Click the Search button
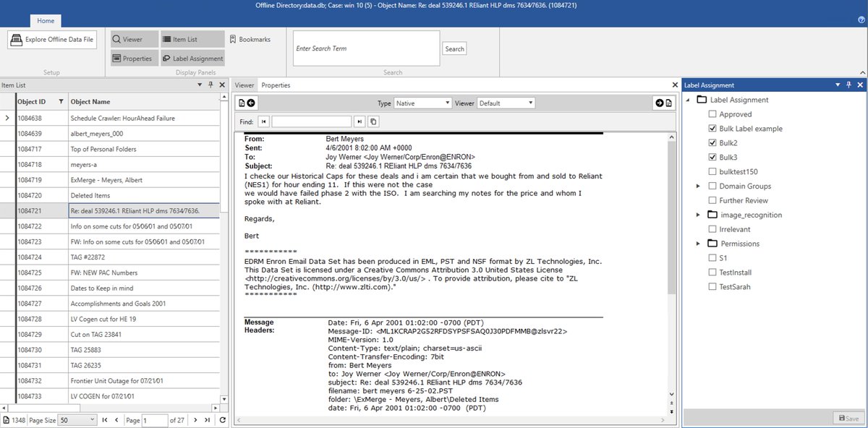The height and width of the screenshot is (428, 868). click(455, 49)
